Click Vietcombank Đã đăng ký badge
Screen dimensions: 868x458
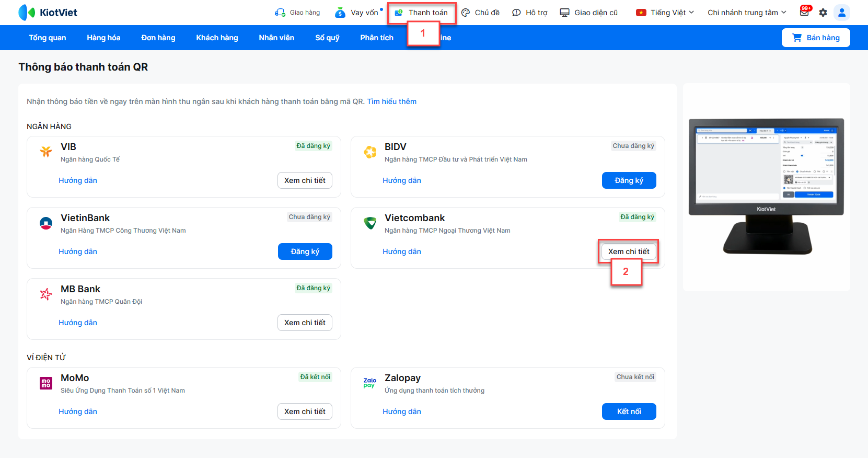(638, 217)
